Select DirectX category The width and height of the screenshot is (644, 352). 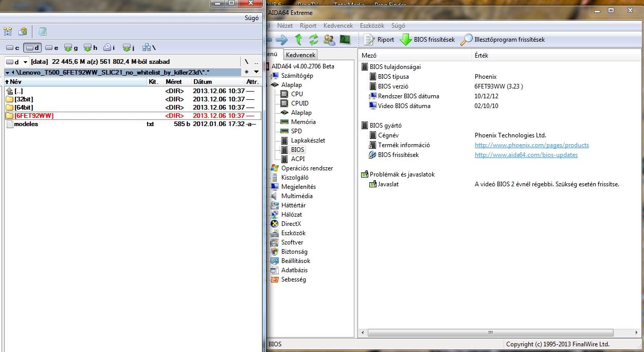click(291, 224)
